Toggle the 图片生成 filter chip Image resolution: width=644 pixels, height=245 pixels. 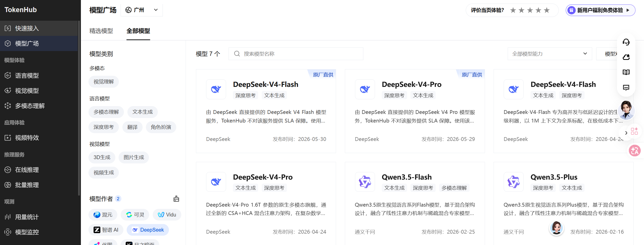tap(134, 158)
